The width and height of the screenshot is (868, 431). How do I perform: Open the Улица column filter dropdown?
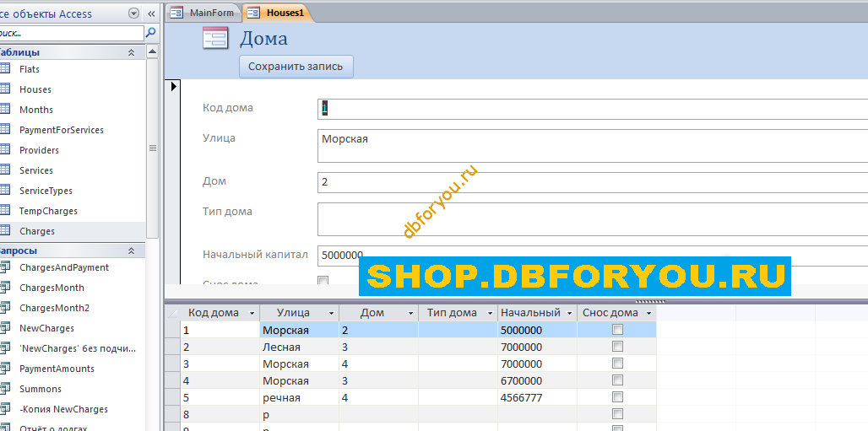(x=332, y=313)
